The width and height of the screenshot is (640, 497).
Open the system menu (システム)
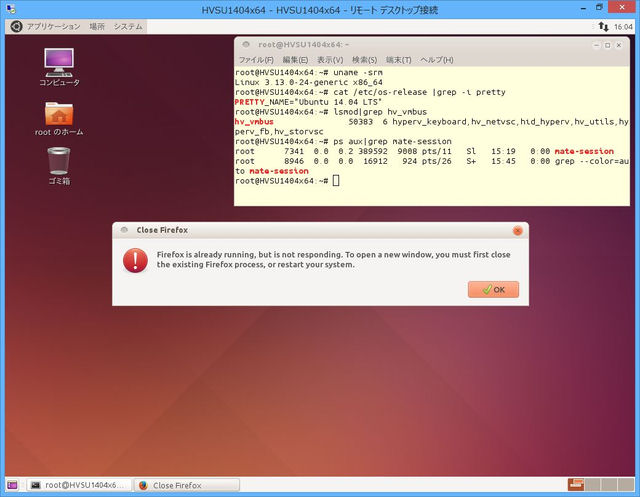[128, 27]
